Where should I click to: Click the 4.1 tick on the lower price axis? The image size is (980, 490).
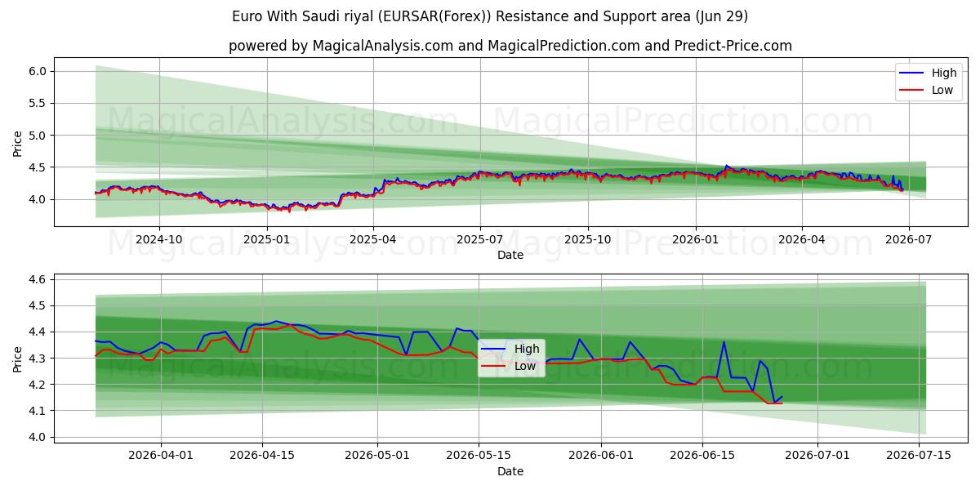[x=39, y=411]
